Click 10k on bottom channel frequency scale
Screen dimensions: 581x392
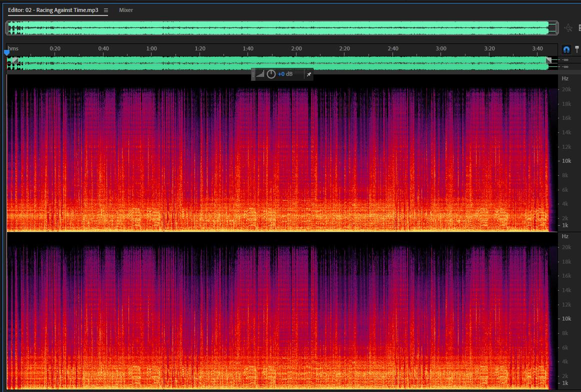coord(566,318)
